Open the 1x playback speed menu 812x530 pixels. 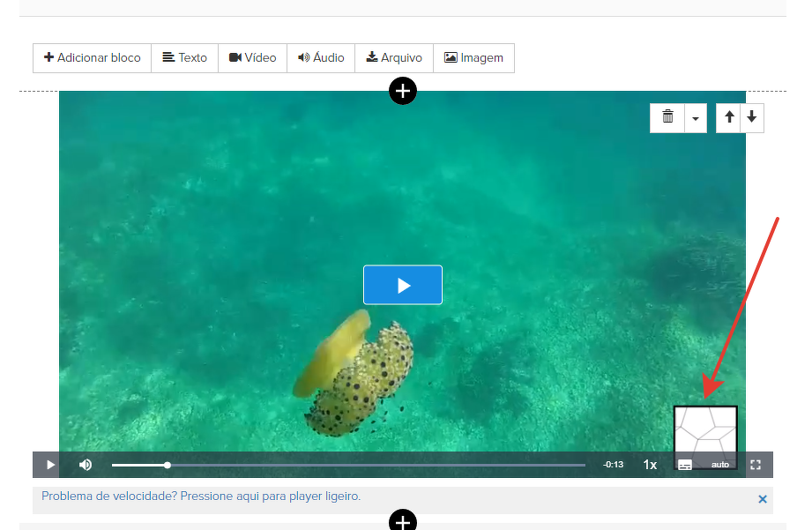[x=650, y=465]
